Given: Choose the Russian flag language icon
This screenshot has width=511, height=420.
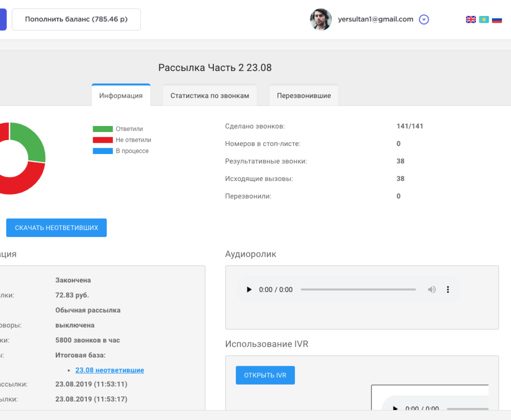Looking at the screenshot, I should pos(497,20).
